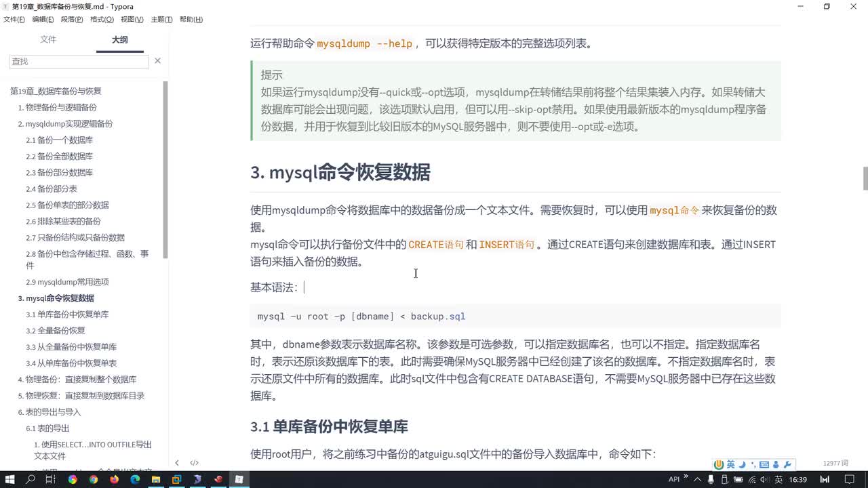Go to outline item 3. mysql命令恢复数据

tap(56, 298)
